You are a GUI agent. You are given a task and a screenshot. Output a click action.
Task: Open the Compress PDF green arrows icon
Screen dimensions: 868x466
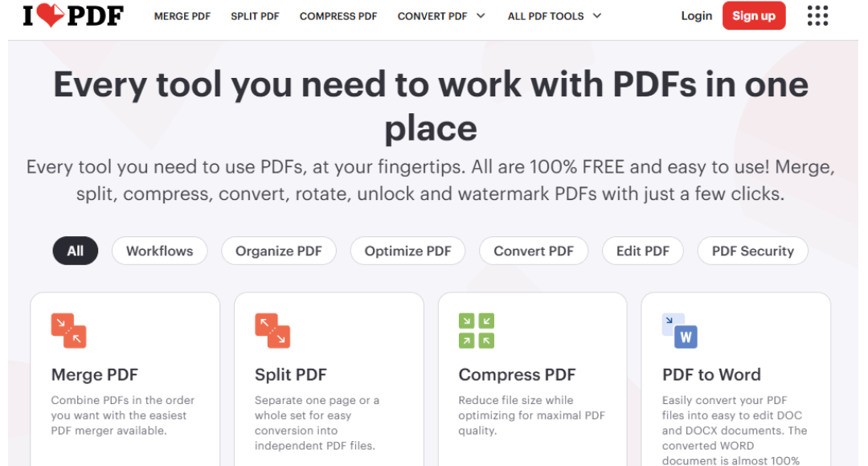click(x=476, y=329)
